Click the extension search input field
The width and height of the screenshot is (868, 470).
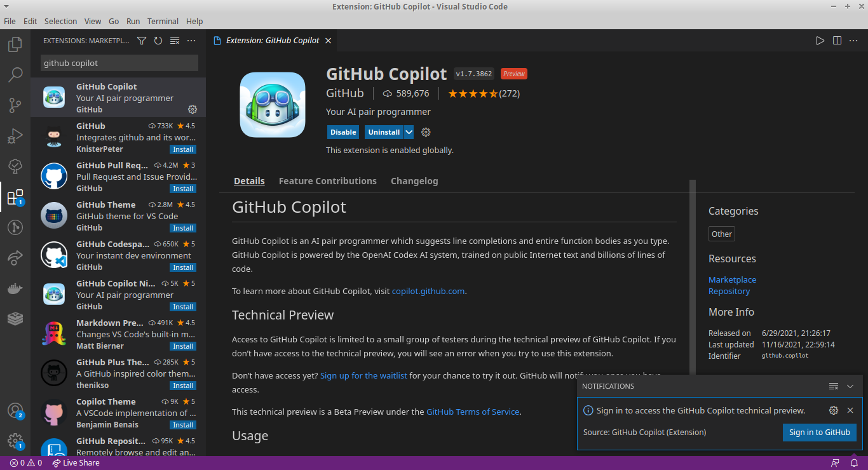(119, 63)
